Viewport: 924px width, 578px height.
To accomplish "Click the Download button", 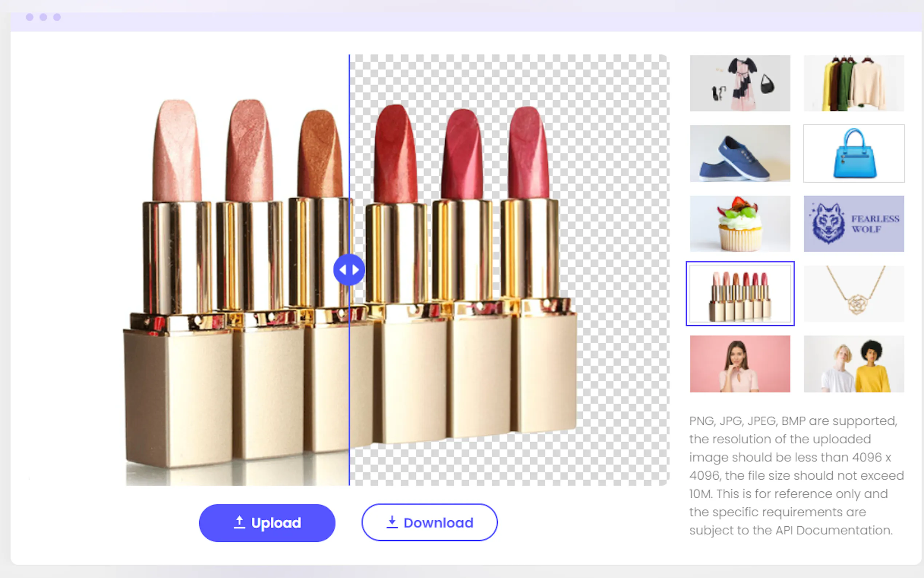I will [429, 523].
